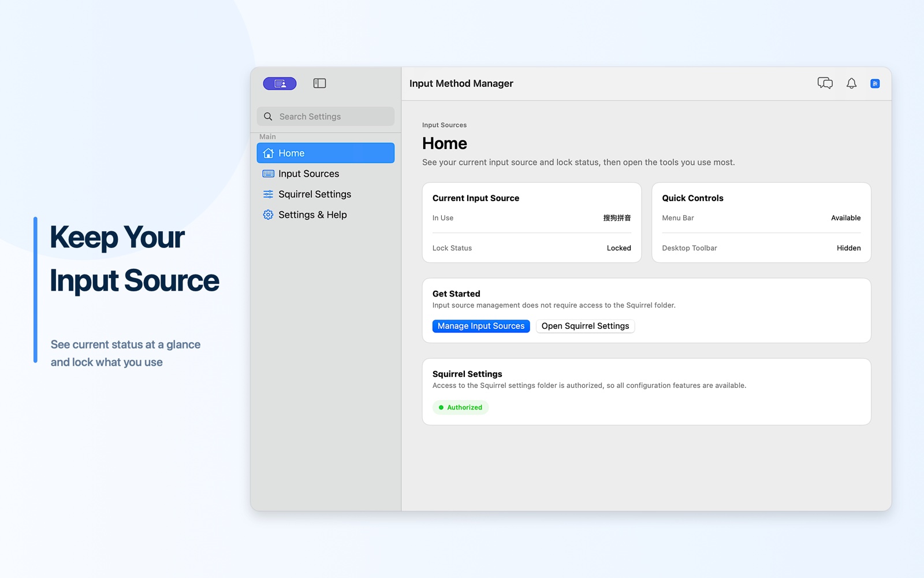The width and height of the screenshot is (924, 578).
Task: Click the Lock Status value Locked
Action: 619,248
